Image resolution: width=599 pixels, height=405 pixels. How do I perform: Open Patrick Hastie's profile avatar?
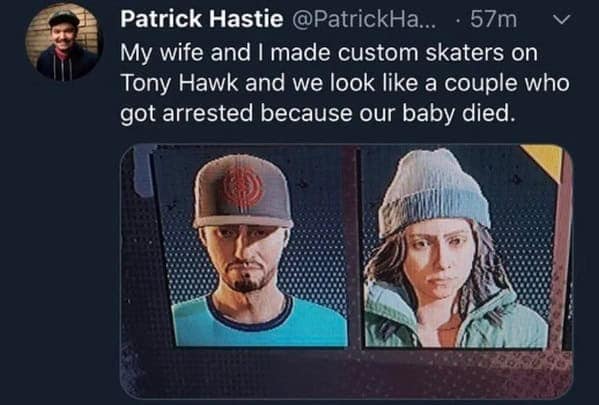(x=64, y=42)
